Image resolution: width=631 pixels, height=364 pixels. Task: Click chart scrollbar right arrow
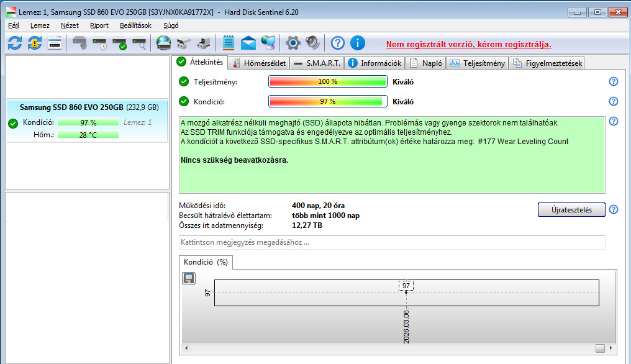pyautogui.click(x=611, y=348)
